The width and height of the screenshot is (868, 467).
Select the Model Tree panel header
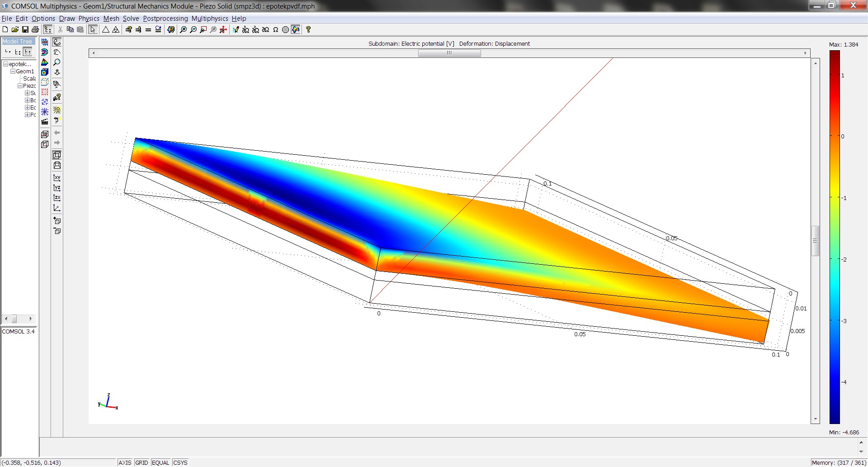[18, 41]
